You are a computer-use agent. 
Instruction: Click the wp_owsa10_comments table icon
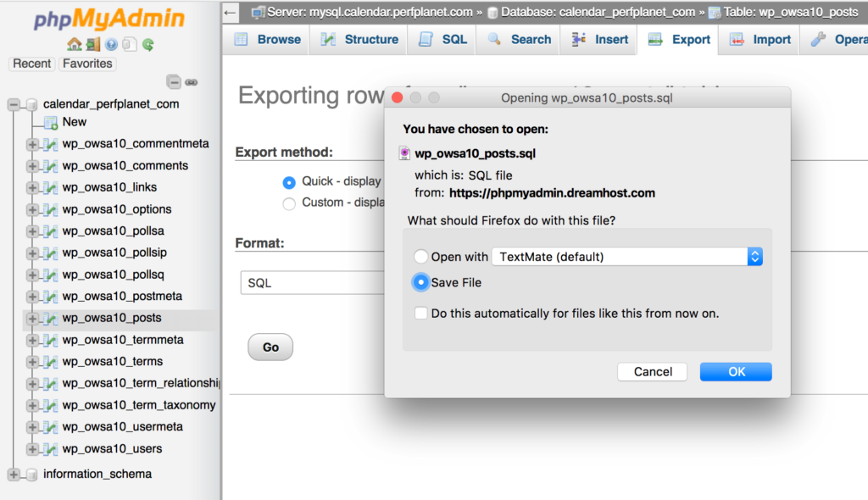(x=50, y=165)
